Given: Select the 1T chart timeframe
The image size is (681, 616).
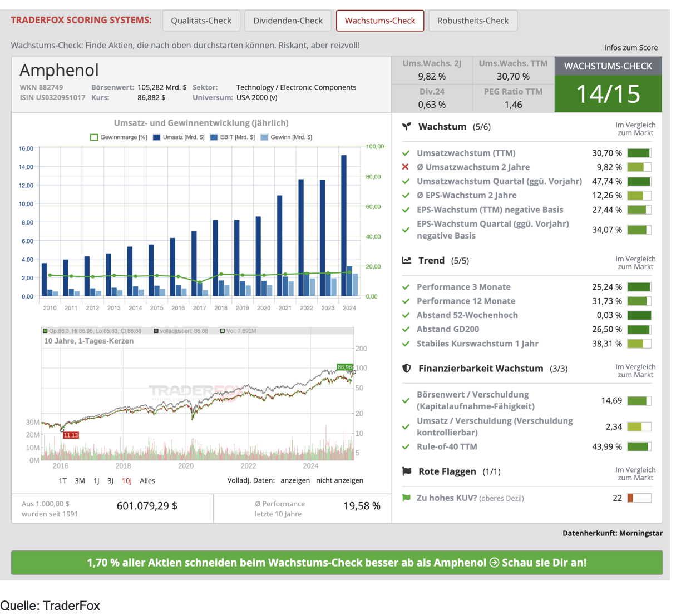Looking at the screenshot, I should point(63,480).
